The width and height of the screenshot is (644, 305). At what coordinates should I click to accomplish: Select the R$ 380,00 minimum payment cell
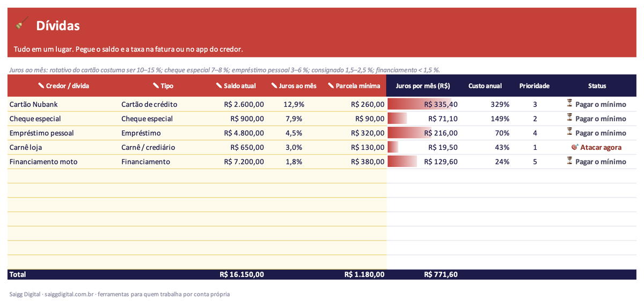coord(354,162)
